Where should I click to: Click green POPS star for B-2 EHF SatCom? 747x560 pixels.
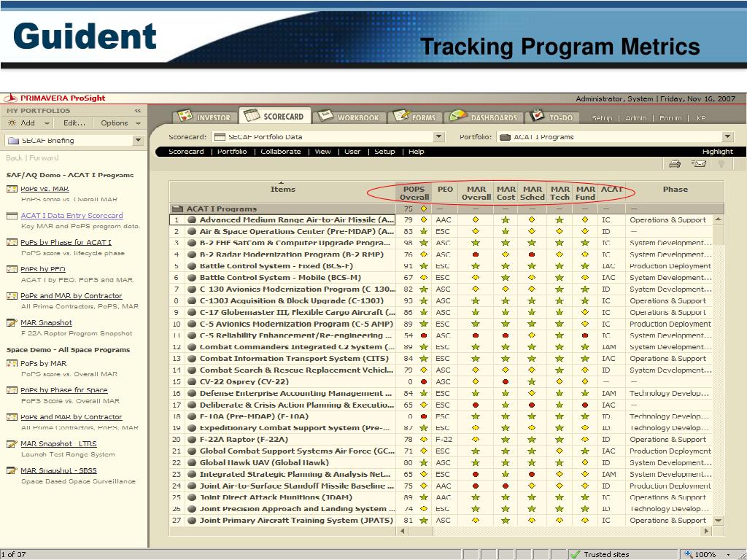tap(424, 243)
